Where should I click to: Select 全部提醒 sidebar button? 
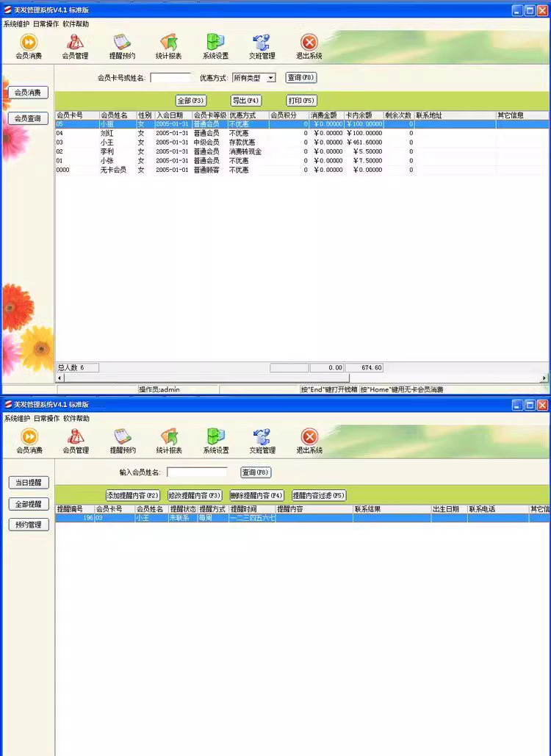click(x=29, y=504)
